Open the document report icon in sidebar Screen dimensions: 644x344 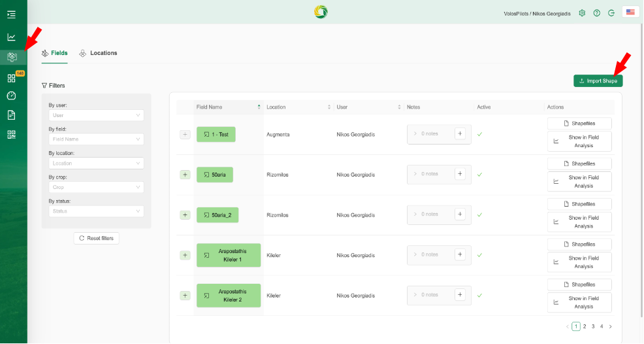[11, 115]
